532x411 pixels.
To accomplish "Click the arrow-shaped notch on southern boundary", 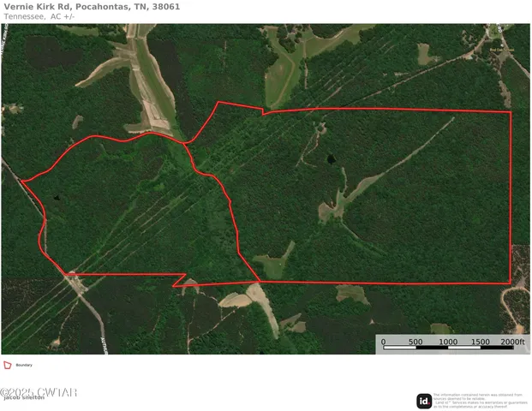I will 180,280.
